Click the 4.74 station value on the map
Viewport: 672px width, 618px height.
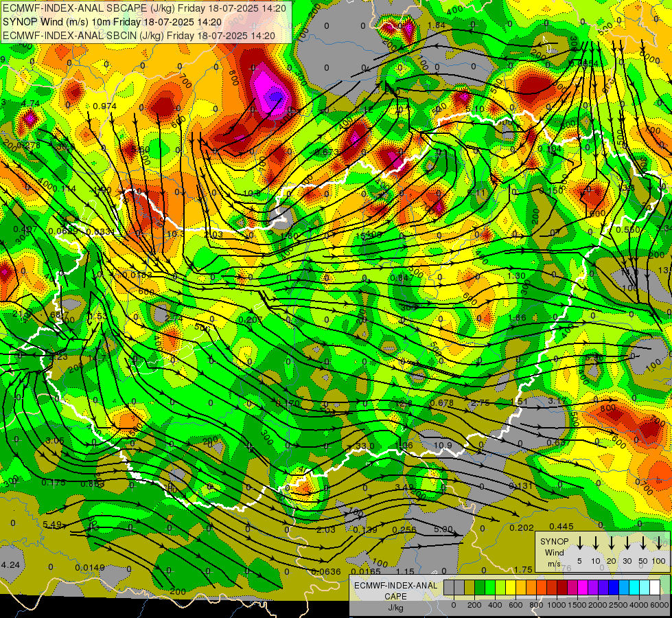(30, 104)
